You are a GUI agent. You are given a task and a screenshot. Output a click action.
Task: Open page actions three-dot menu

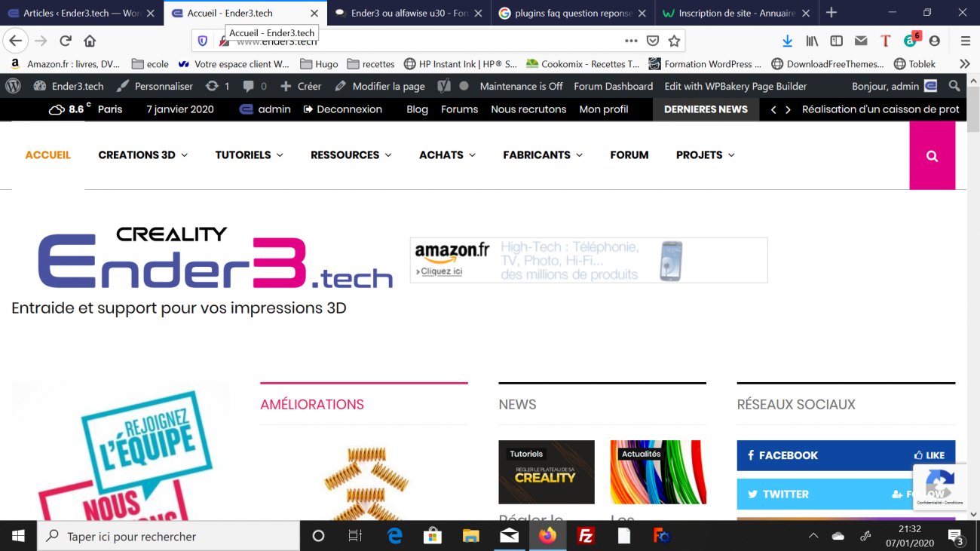[x=631, y=41]
